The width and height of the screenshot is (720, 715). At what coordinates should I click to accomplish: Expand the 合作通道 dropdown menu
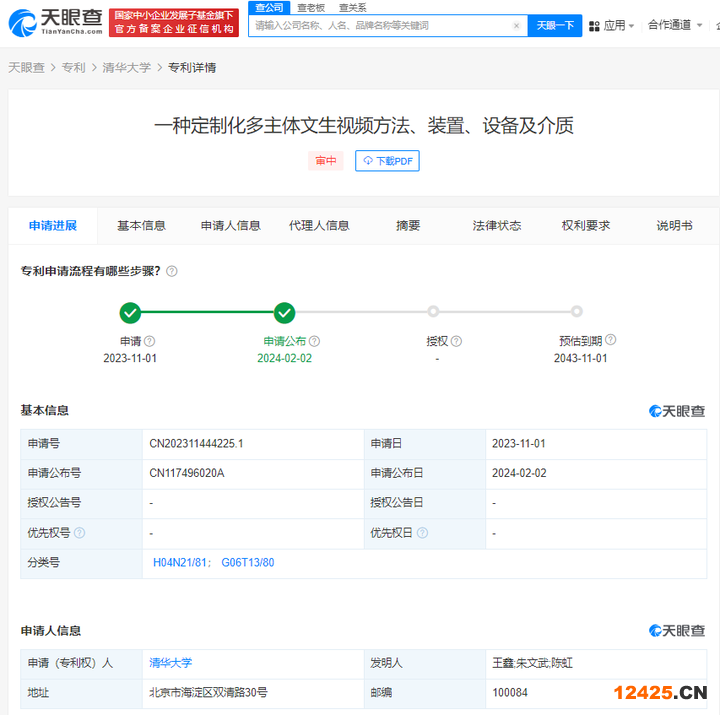pos(675,25)
